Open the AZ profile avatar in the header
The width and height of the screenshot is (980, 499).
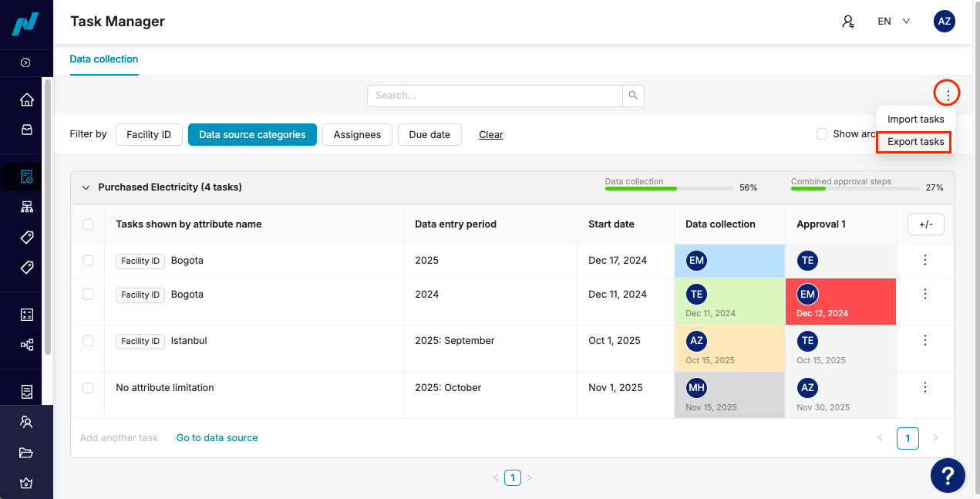point(945,22)
